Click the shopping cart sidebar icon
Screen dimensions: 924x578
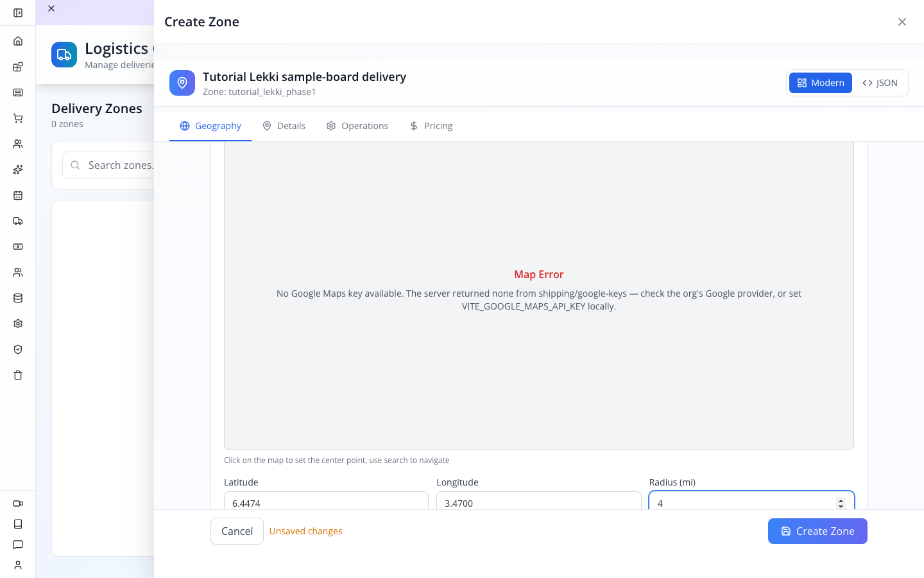(18, 118)
